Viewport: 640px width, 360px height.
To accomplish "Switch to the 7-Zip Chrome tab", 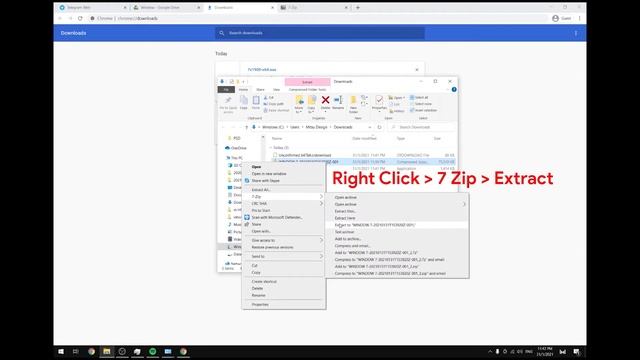I will click(313, 7).
